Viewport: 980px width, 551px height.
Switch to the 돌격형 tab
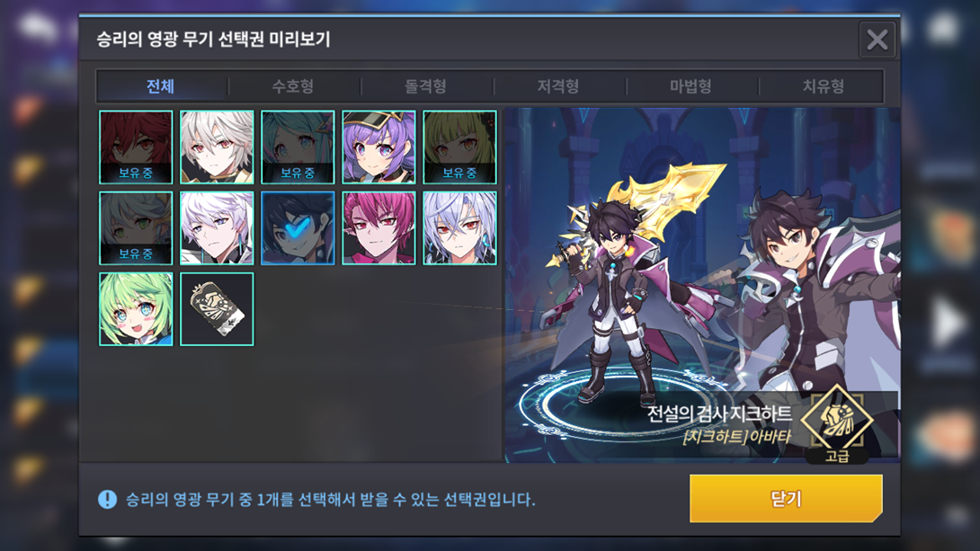coord(425,86)
